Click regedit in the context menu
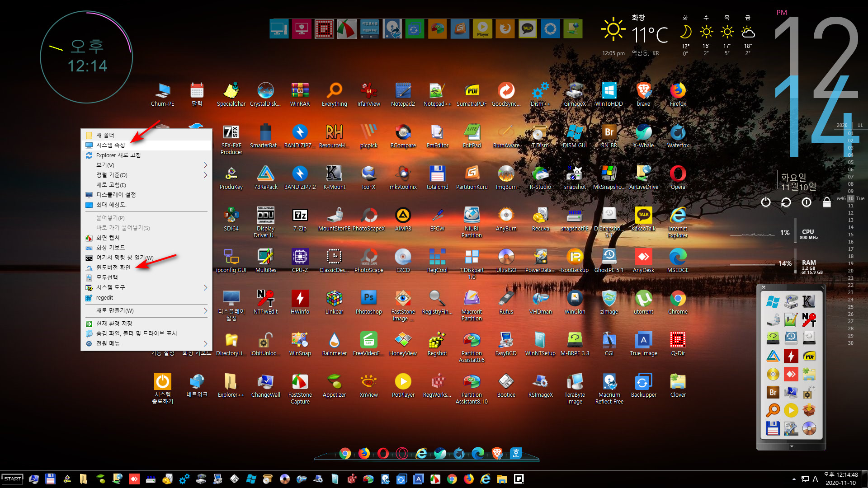Image resolution: width=868 pixels, height=488 pixels. click(146, 298)
